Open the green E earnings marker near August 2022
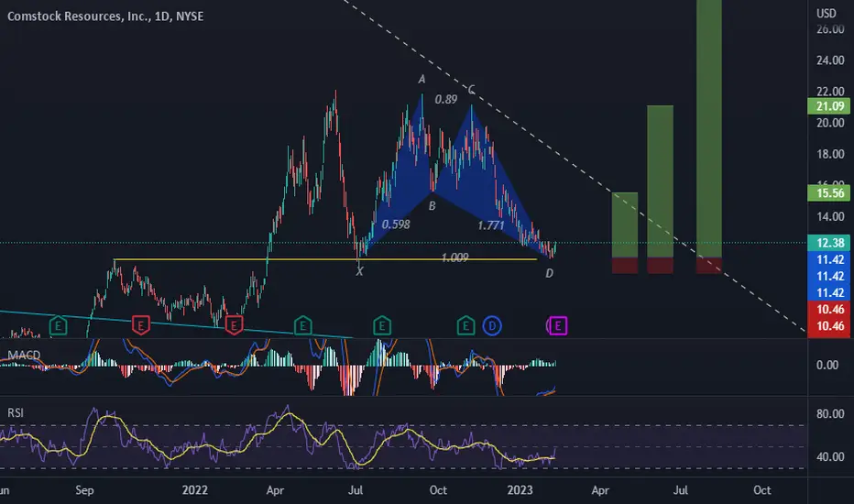 coord(382,326)
